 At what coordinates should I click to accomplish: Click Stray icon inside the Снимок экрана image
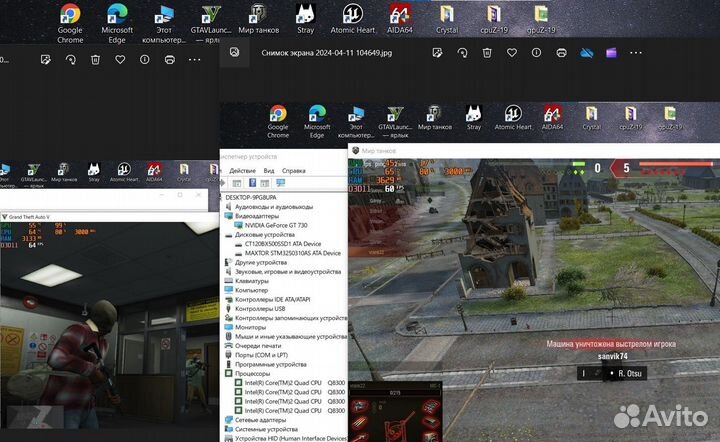[x=473, y=118]
